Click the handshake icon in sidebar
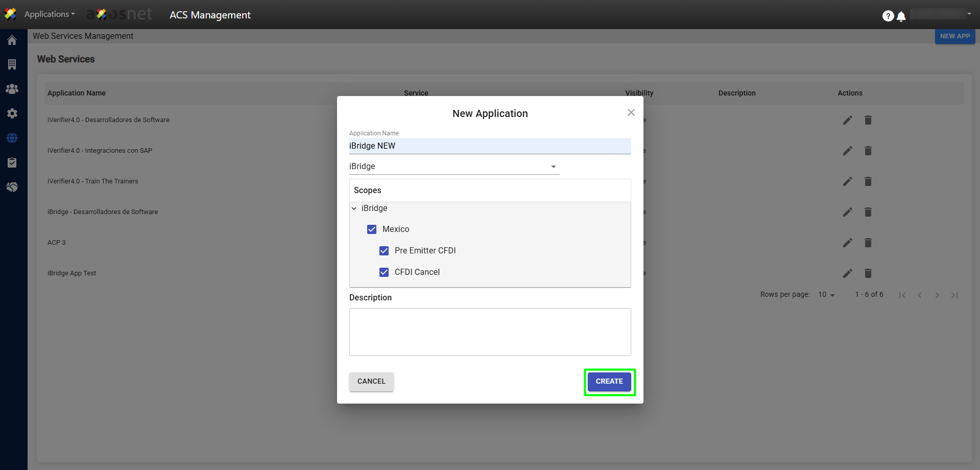 click(x=12, y=187)
